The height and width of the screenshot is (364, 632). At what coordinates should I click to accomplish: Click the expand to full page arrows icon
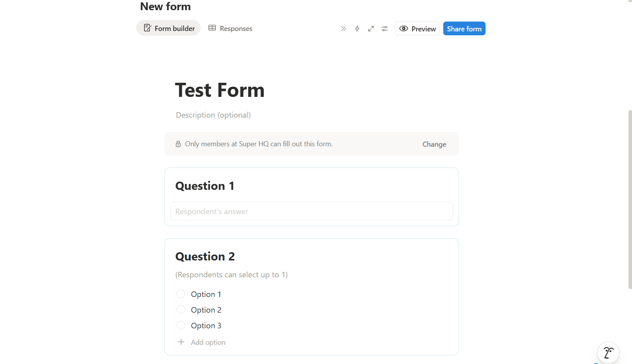click(x=371, y=29)
